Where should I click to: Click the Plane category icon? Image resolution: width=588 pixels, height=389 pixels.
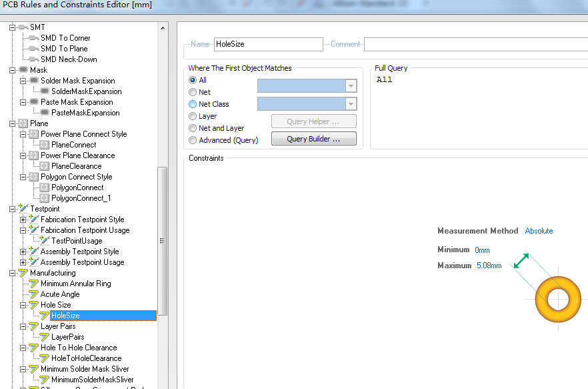23,123
